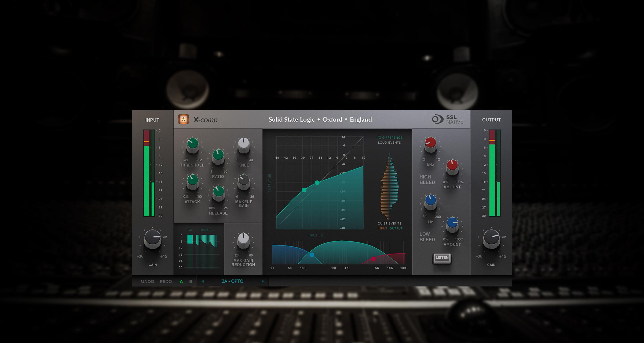Click the QUIET EVENTS label
Image resolution: width=644 pixels, height=343 pixels.
pyautogui.click(x=389, y=223)
